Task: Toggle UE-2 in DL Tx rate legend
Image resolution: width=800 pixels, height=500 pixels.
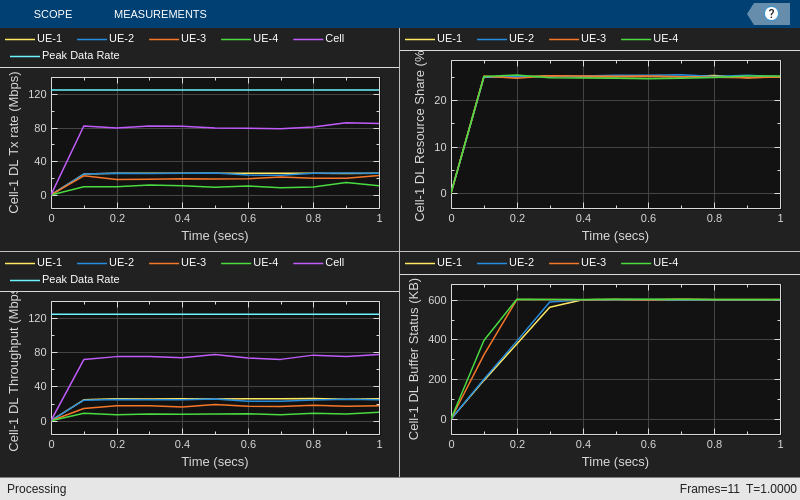Action: pos(106,38)
